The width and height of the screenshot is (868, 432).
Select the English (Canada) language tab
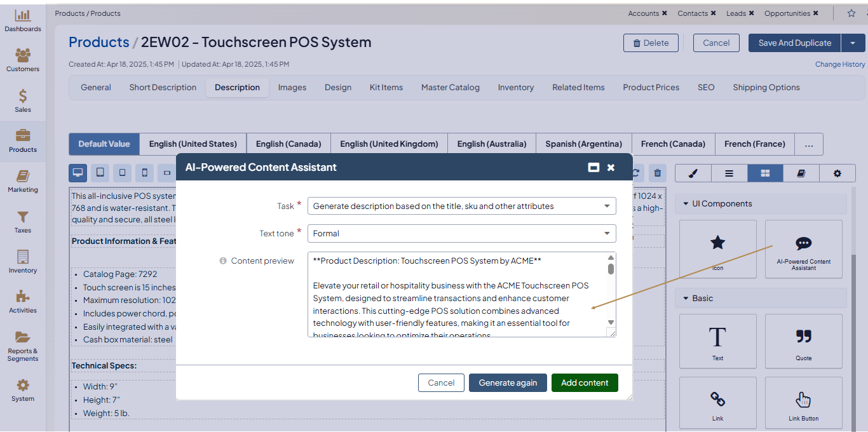point(288,144)
